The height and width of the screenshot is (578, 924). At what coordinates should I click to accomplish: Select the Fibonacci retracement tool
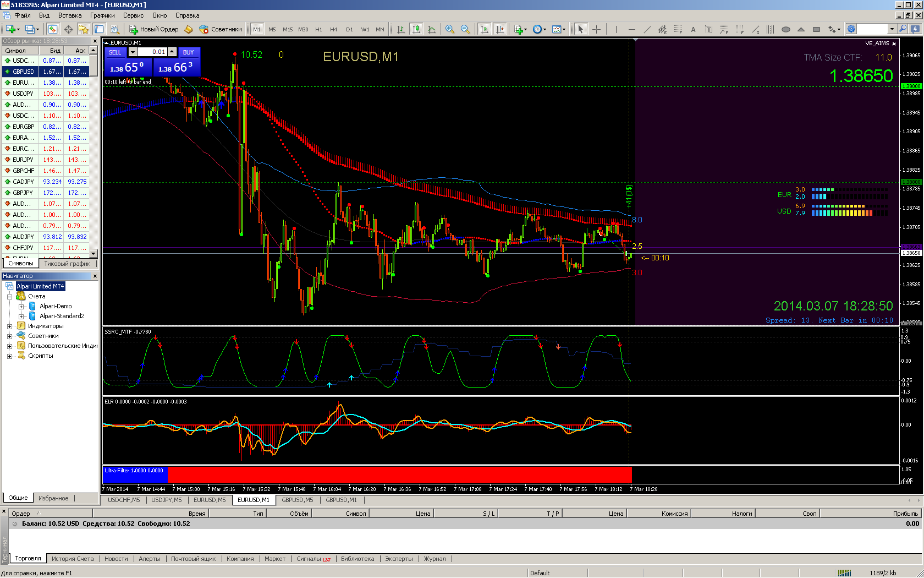click(x=678, y=29)
